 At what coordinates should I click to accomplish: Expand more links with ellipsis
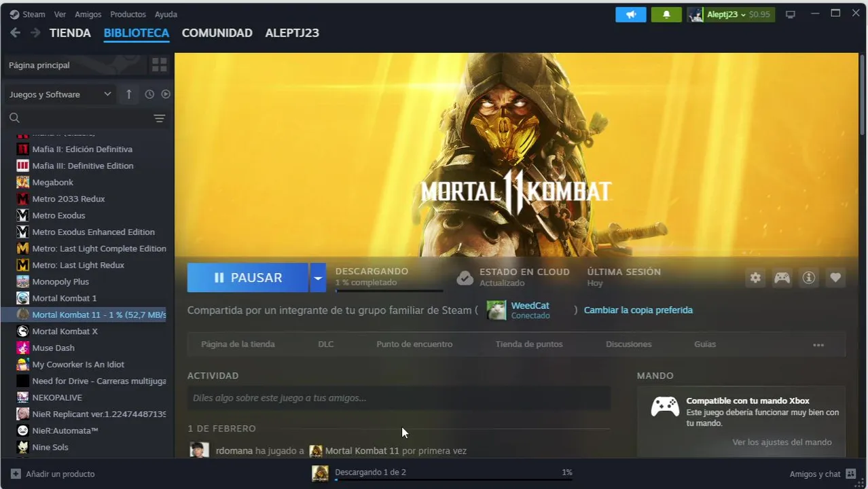818,345
